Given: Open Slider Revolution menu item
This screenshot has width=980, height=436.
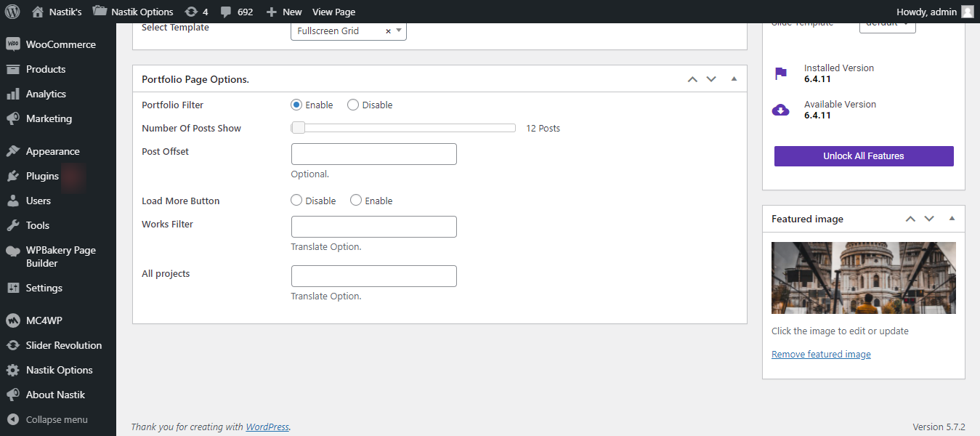Looking at the screenshot, I should tap(64, 345).
